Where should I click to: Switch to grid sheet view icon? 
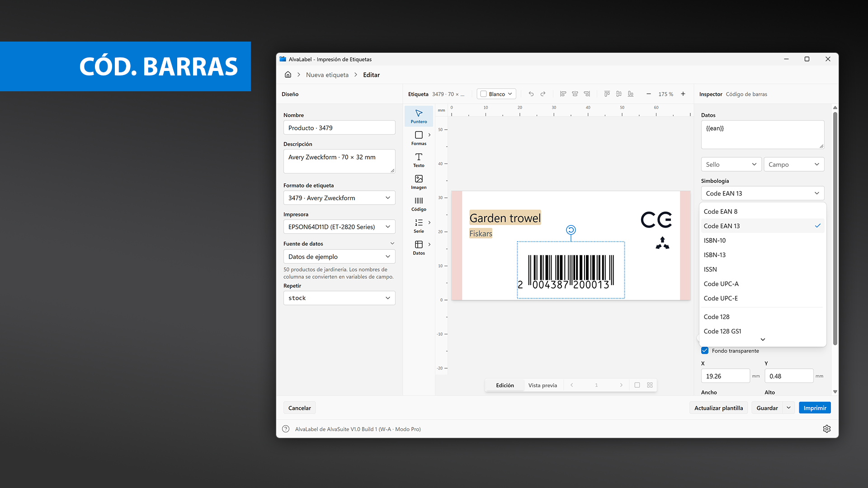[x=650, y=385]
